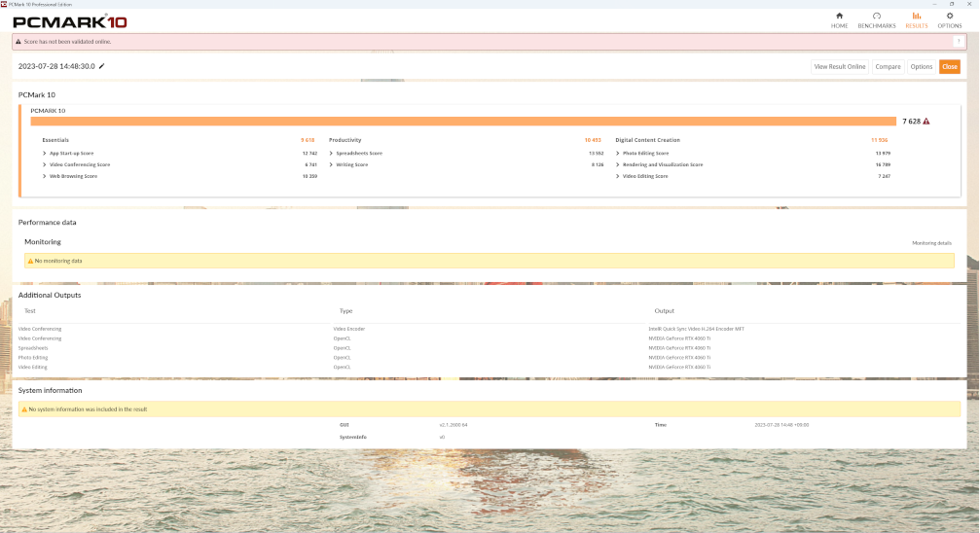Click warning icon in validation banner
Screen dimensions: 980x533
18,42
